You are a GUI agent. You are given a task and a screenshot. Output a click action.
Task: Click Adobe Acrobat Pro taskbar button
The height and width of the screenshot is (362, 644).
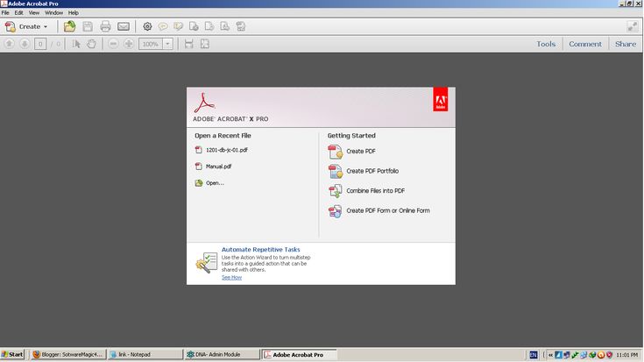click(300, 354)
